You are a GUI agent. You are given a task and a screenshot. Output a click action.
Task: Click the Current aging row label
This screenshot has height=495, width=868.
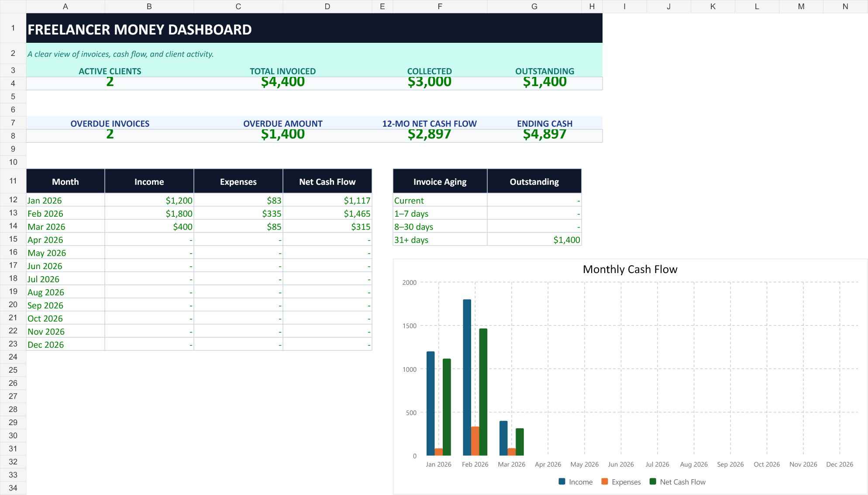click(x=440, y=200)
